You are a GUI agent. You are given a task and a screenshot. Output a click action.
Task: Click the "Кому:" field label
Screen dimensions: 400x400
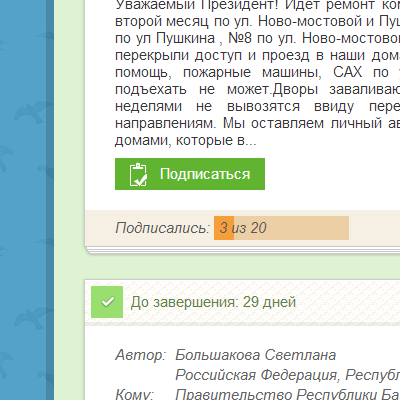pyautogui.click(x=135, y=394)
